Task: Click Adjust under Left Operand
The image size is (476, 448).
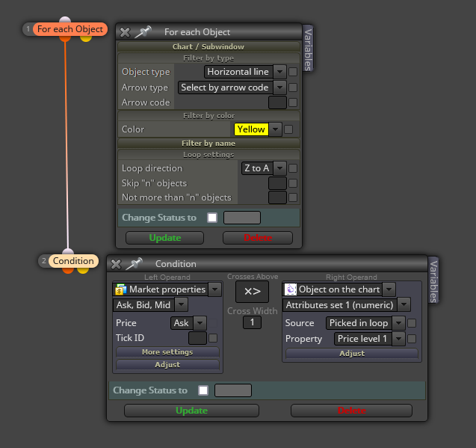Action: click(x=167, y=365)
